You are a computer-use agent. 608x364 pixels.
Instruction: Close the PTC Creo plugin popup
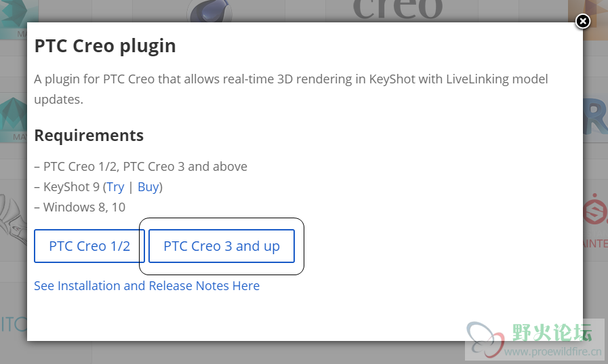582,21
